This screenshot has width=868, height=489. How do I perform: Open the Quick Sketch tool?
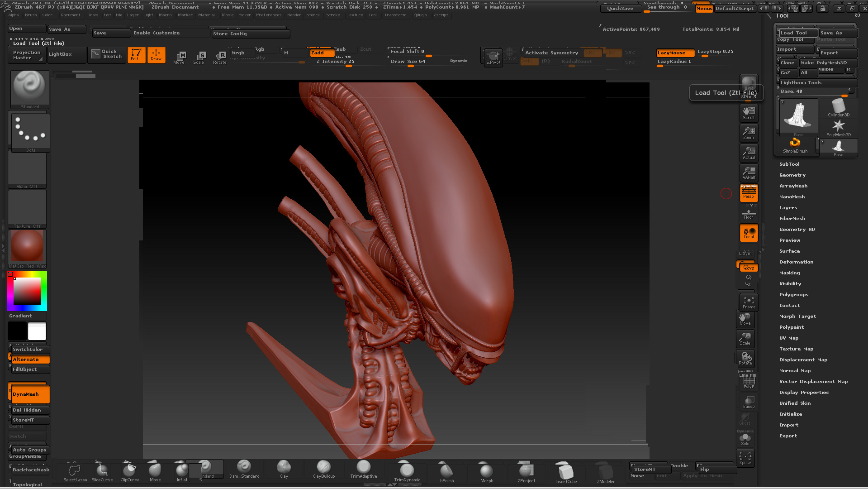point(107,54)
